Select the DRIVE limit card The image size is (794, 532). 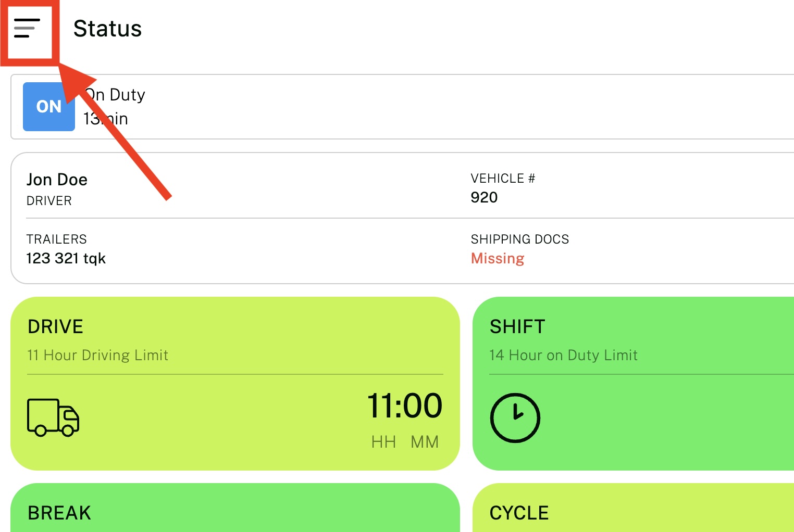click(x=234, y=383)
